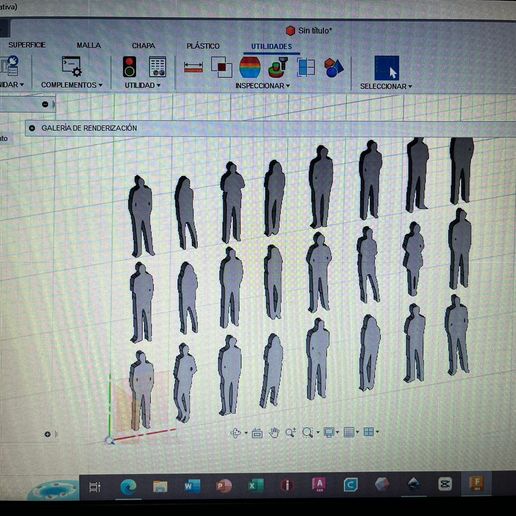This screenshot has width=516, height=516.
Task: Open the UTILIDAD menu label
Action: 142,85
